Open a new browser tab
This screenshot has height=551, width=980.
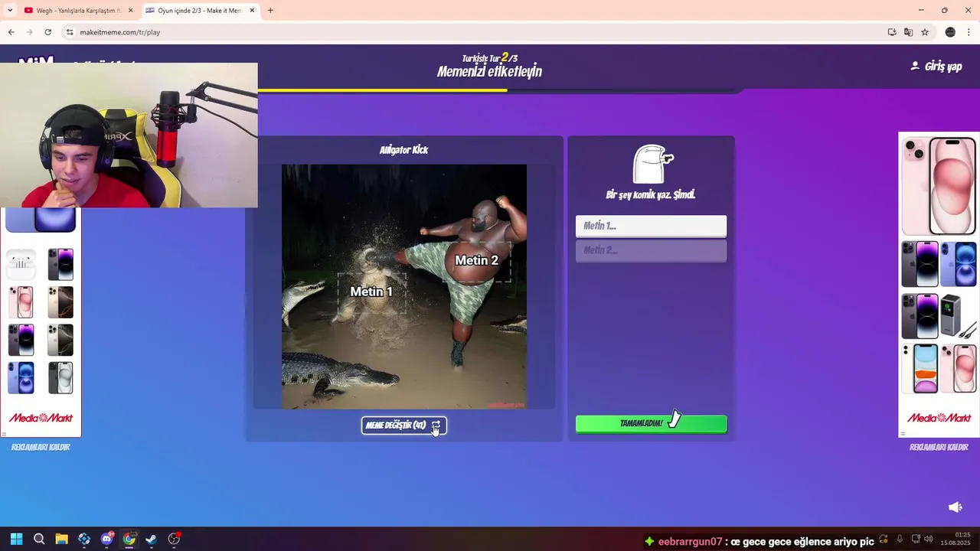[x=270, y=11]
